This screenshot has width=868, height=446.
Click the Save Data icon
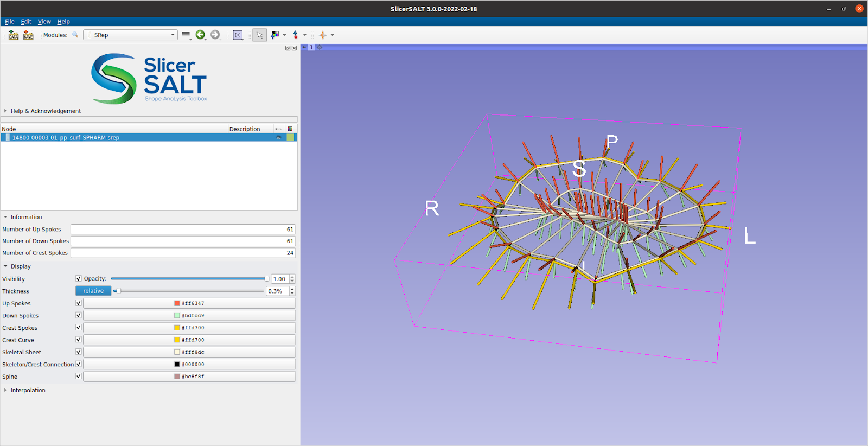pyautogui.click(x=28, y=35)
